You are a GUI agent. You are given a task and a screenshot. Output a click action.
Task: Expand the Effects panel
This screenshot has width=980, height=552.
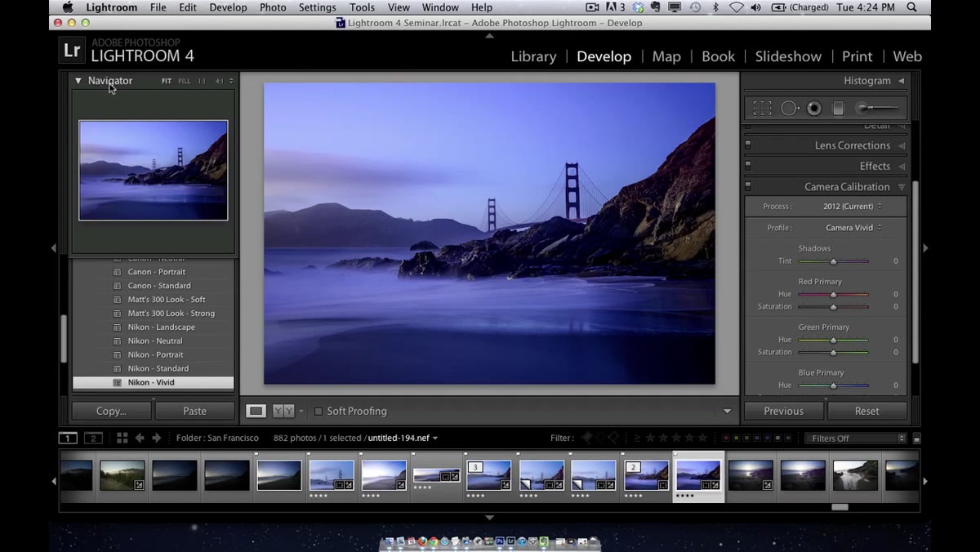tap(902, 166)
